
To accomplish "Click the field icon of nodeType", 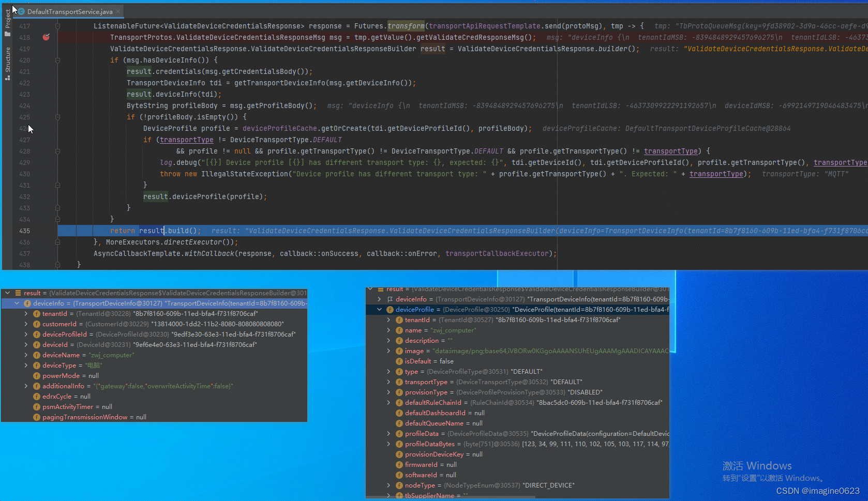I will pos(399,485).
